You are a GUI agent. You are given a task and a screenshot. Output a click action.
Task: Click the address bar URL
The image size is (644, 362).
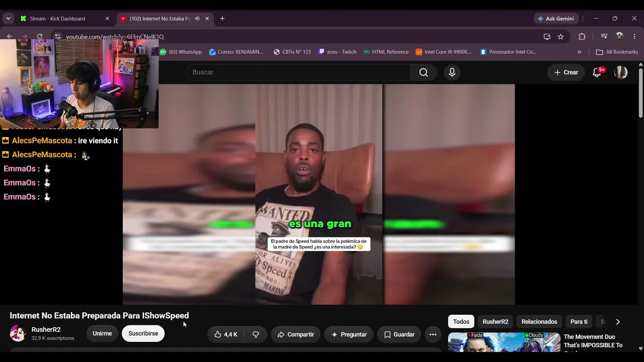(x=115, y=37)
